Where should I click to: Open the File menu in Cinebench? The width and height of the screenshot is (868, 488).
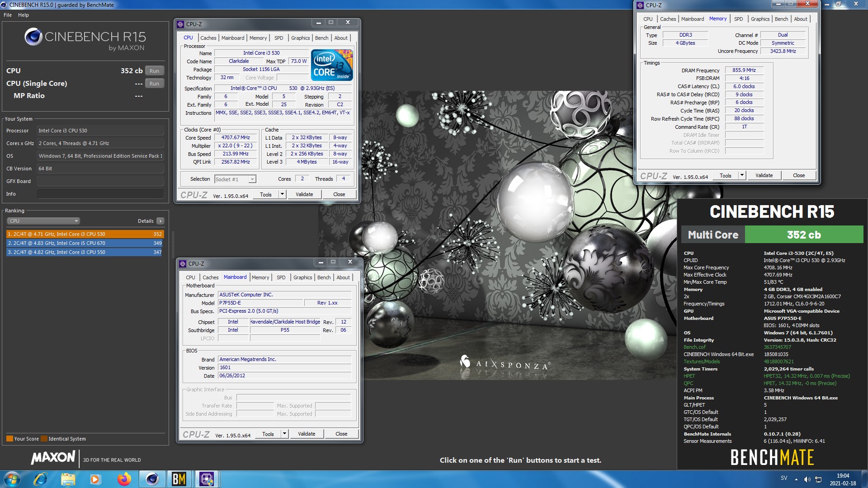8,15
